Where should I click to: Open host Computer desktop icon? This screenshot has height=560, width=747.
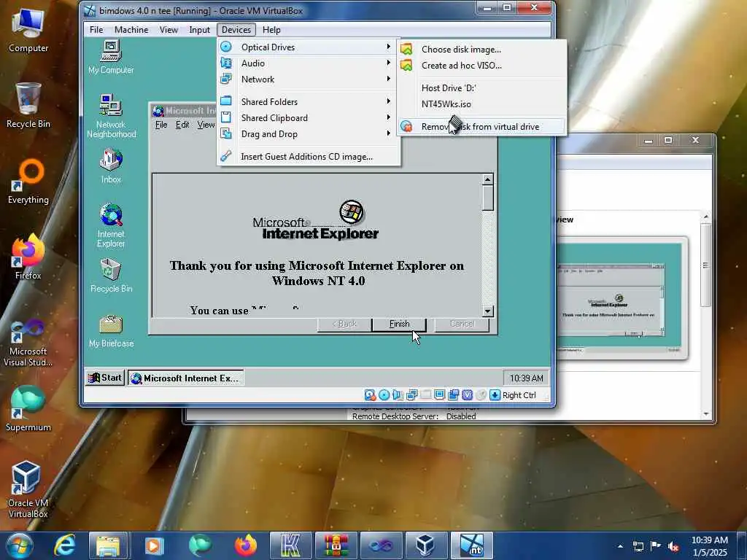pos(28,31)
